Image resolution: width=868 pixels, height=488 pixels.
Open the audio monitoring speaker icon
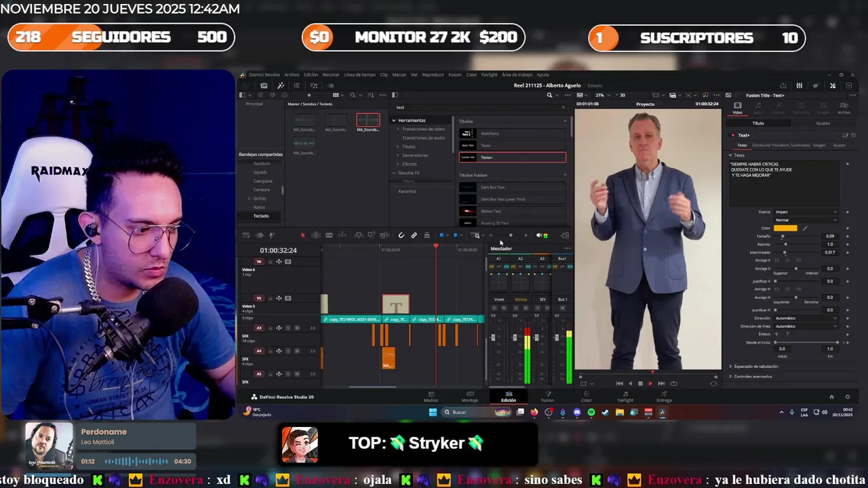coord(538,235)
